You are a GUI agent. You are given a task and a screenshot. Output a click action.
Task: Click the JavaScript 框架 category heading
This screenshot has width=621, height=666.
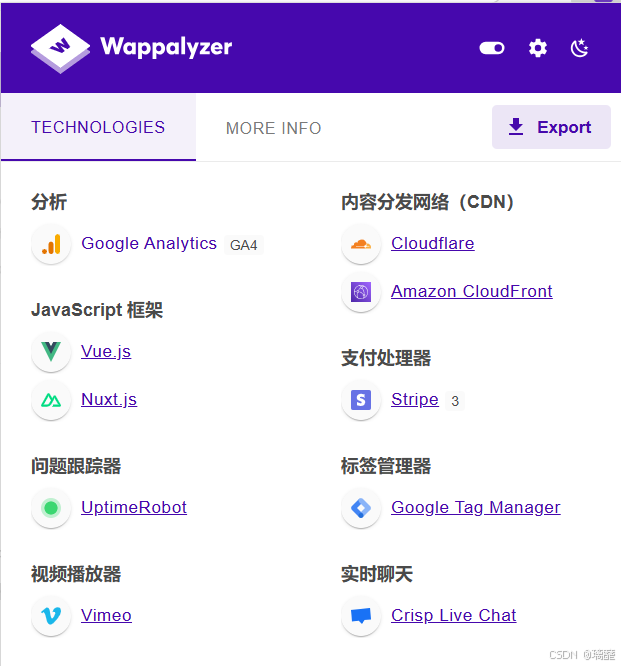pyautogui.click(x=97, y=310)
